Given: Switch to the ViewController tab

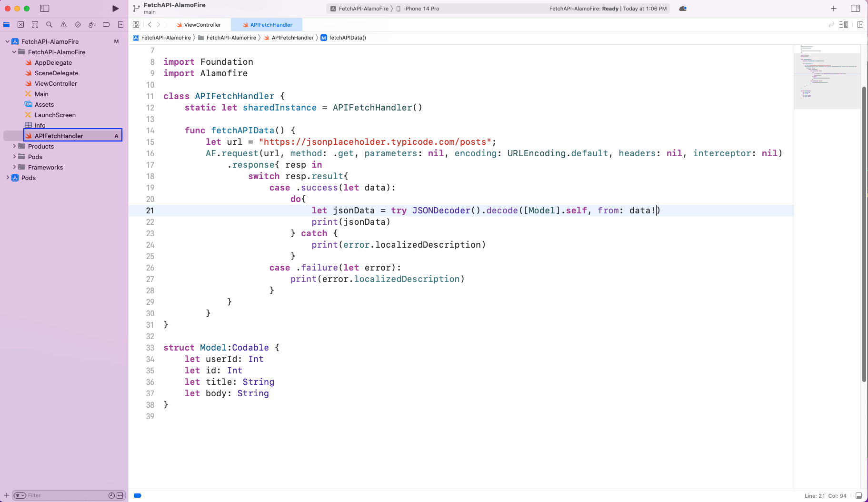Looking at the screenshot, I should click(x=199, y=25).
